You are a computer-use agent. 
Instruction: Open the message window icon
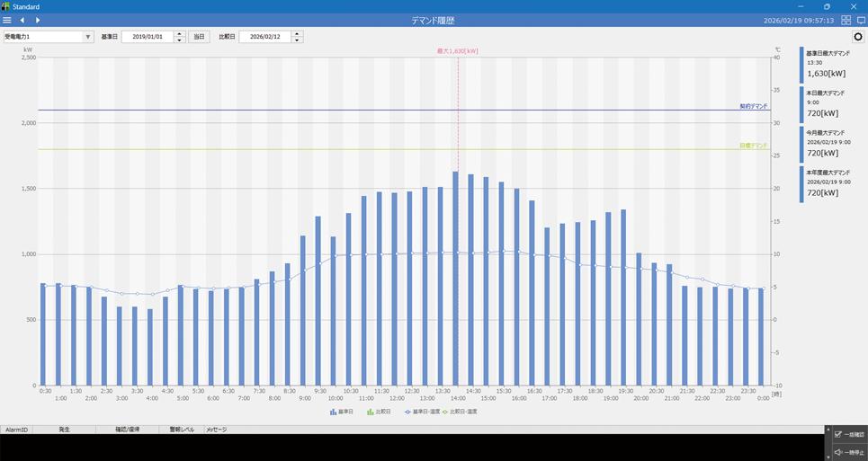click(861, 20)
